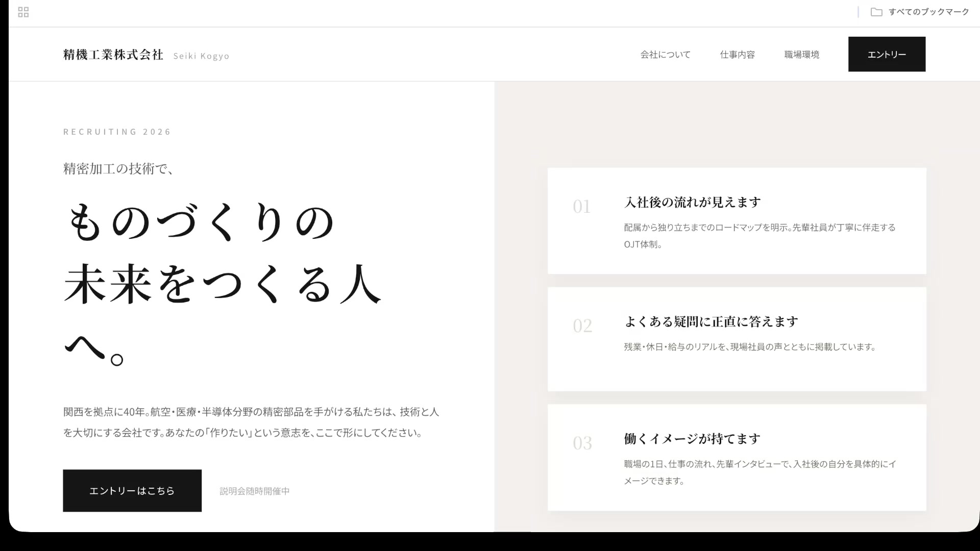
Task: Select the 説明会随時開催中 text
Action: [x=255, y=491]
